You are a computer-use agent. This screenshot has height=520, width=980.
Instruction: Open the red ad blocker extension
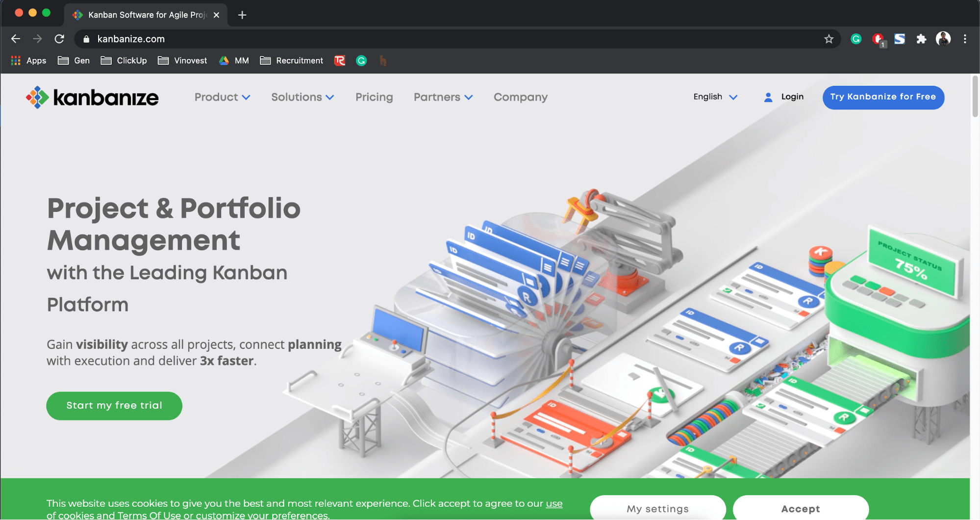coord(878,39)
